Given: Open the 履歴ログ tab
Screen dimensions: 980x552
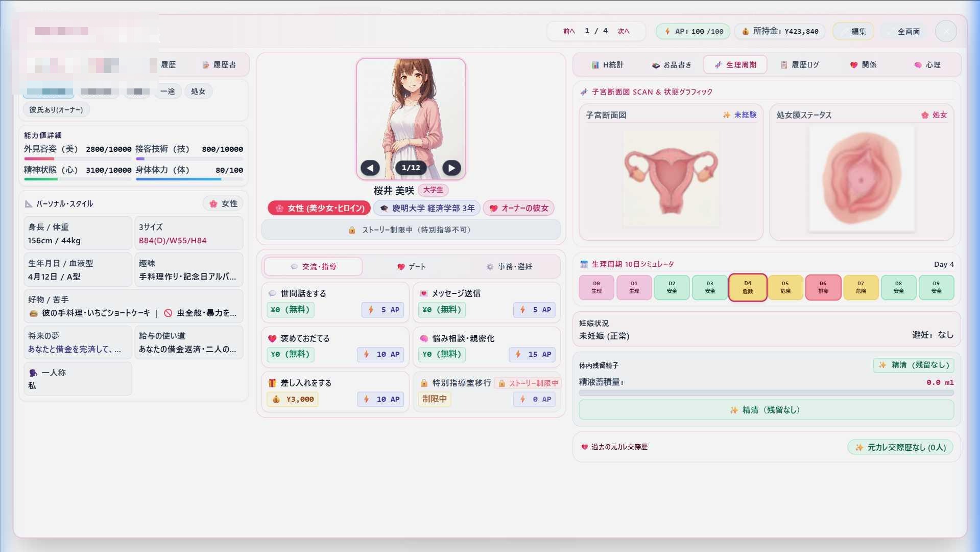Looking at the screenshot, I should (799, 65).
